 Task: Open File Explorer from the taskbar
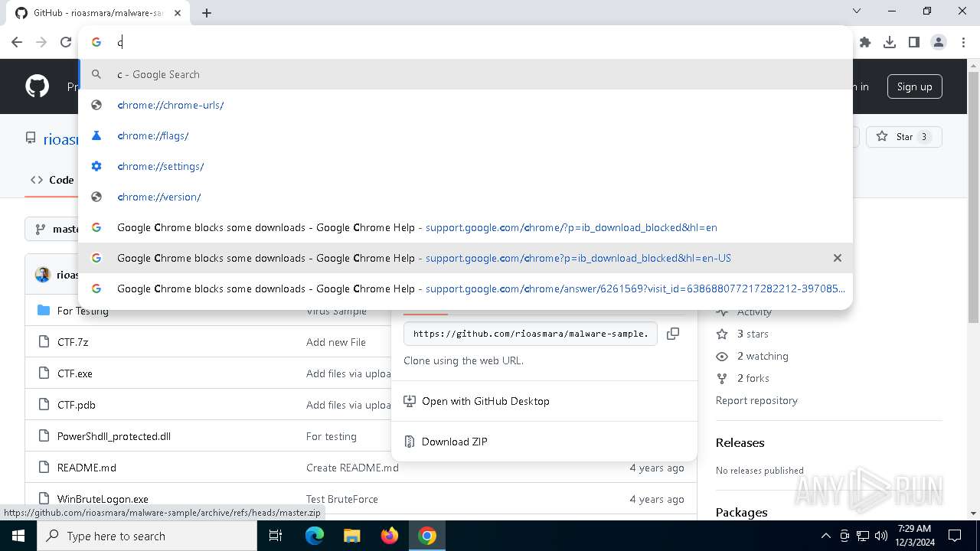pyautogui.click(x=352, y=536)
